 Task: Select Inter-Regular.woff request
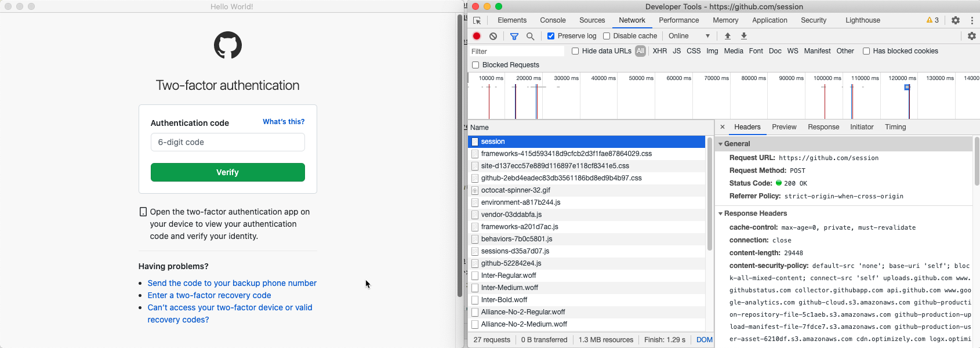coord(586,275)
